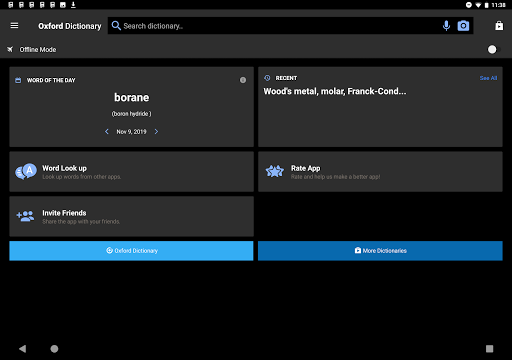Click See All recent words

[x=488, y=78]
